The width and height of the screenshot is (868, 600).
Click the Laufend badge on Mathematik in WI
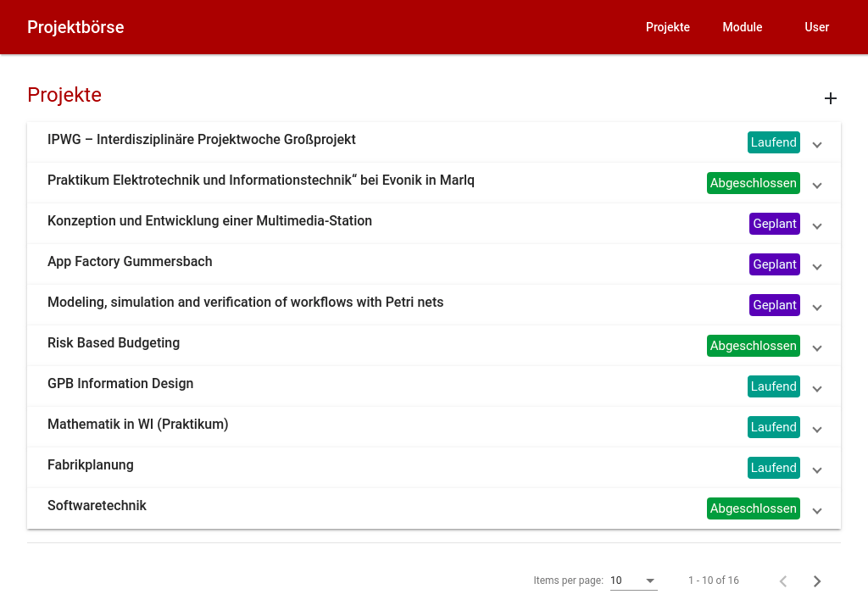click(x=773, y=427)
